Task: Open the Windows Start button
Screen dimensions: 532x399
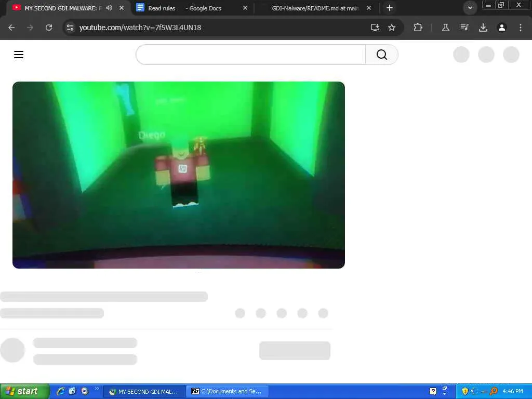Action: pyautogui.click(x=24, y=391)
